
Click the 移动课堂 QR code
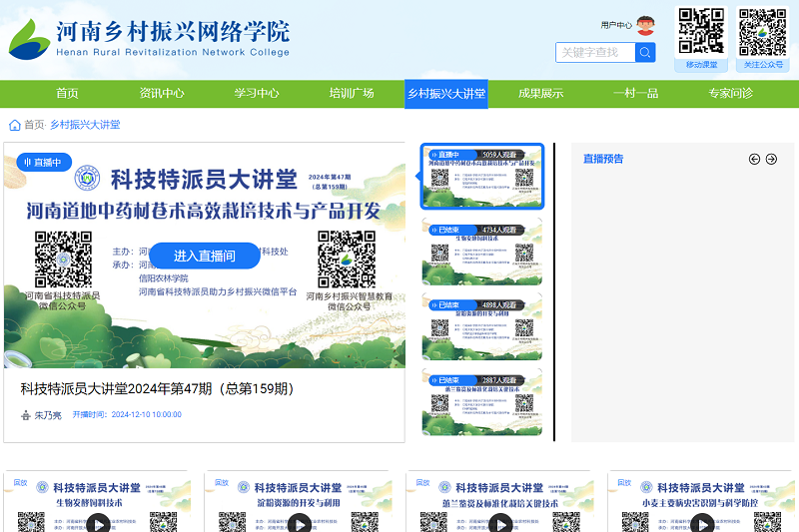point(701,32)
